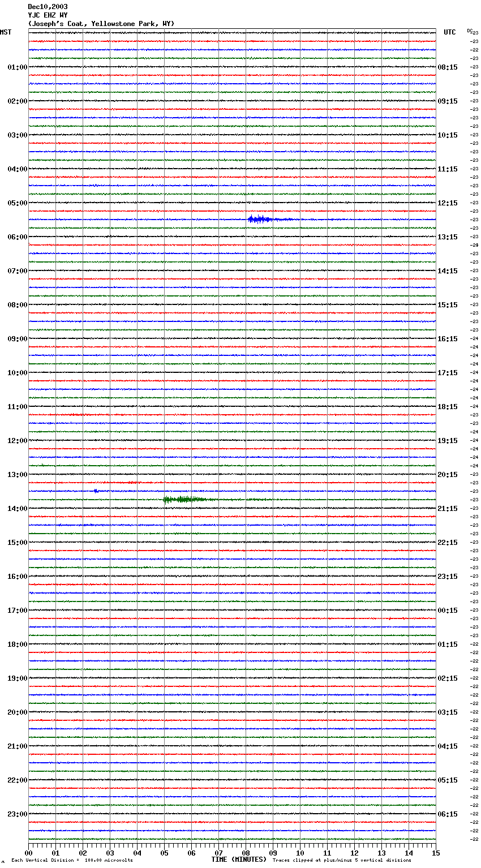Click the 09:00 MST time label
481x868 pixels.
coord(18,339)
